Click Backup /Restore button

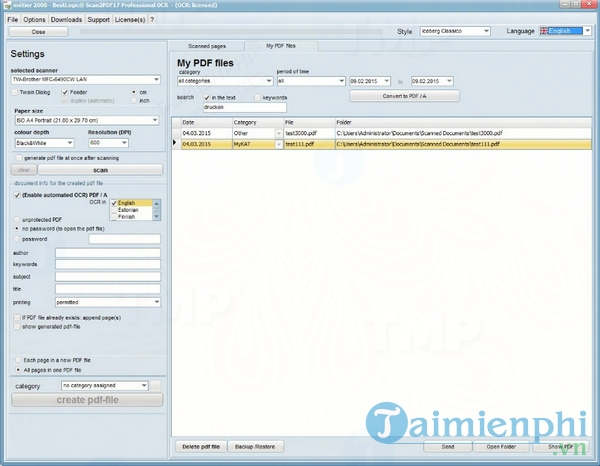tap(255, 446)
